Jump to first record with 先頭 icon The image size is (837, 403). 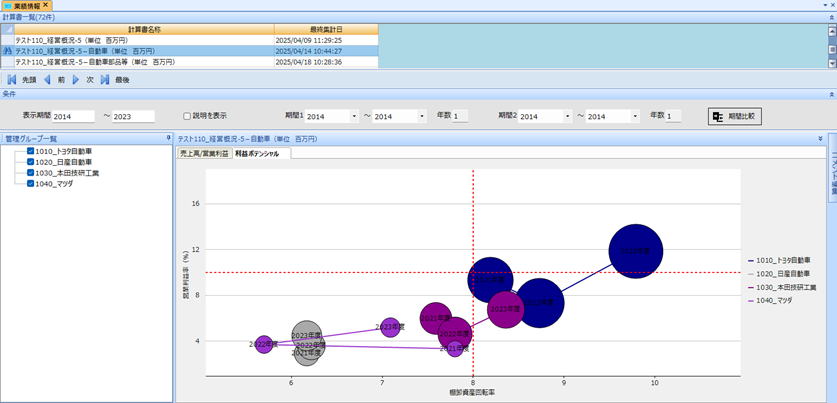[x=12, y=80]
